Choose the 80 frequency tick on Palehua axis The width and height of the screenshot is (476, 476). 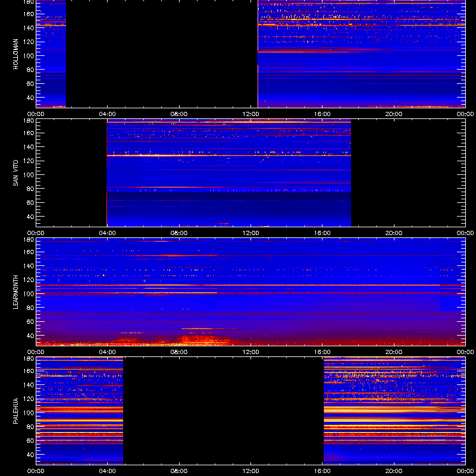click(32, 427)
